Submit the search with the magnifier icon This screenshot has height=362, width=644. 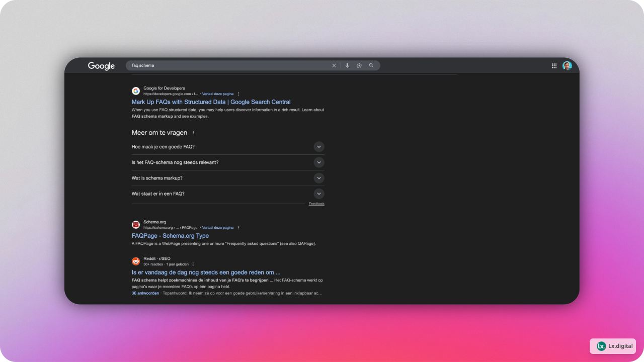point(371,65)
